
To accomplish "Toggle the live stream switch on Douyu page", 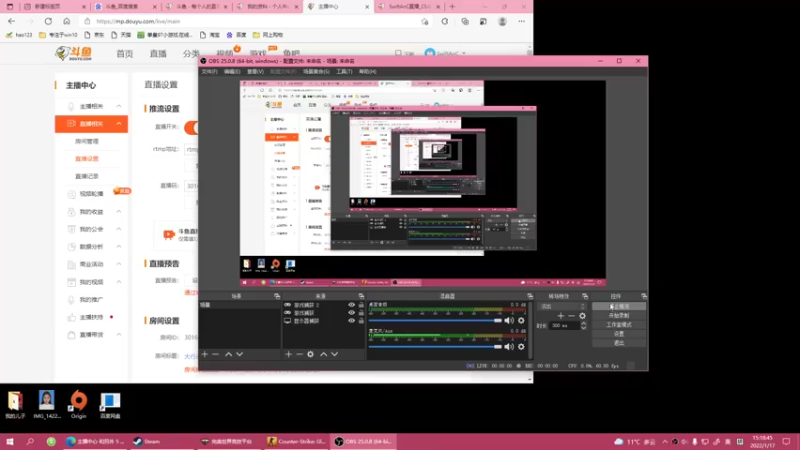I will (x=191, y=128).
